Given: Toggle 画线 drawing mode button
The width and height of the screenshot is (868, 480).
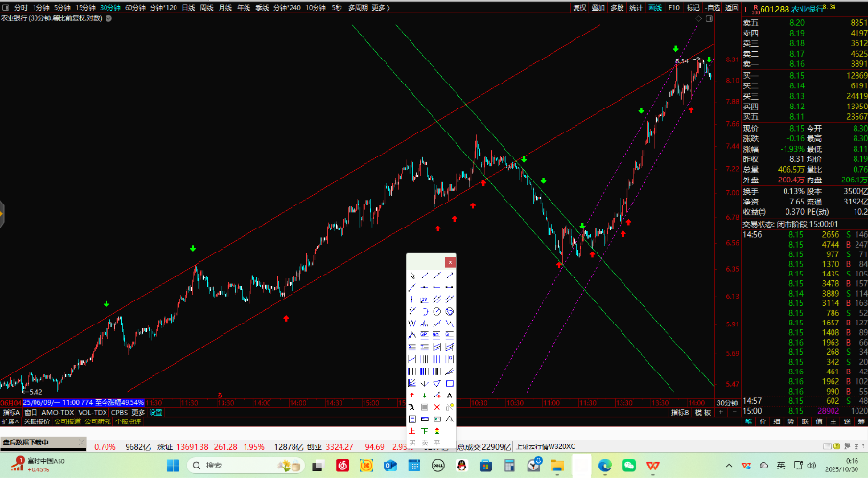Looking at the screenshot, I should [x=655, y=8].
